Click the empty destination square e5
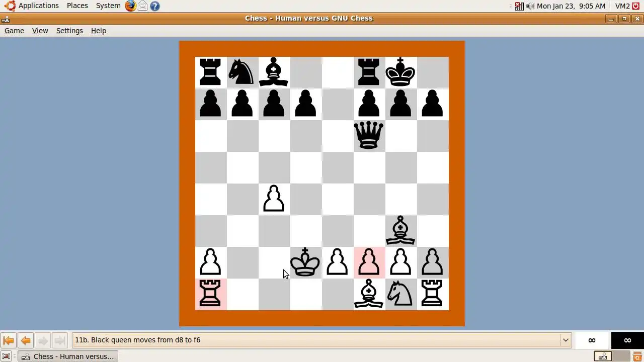The image size is (644, 362). pos(337,167)
